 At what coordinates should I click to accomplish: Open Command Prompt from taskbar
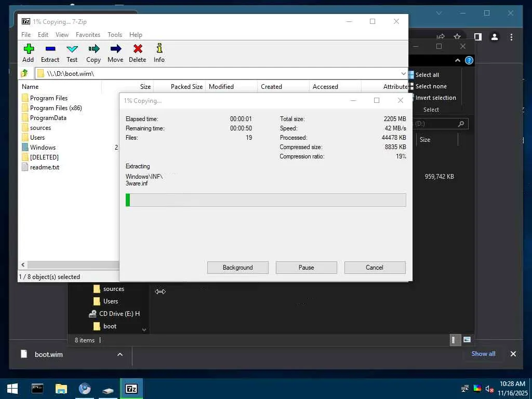[37, 389]
